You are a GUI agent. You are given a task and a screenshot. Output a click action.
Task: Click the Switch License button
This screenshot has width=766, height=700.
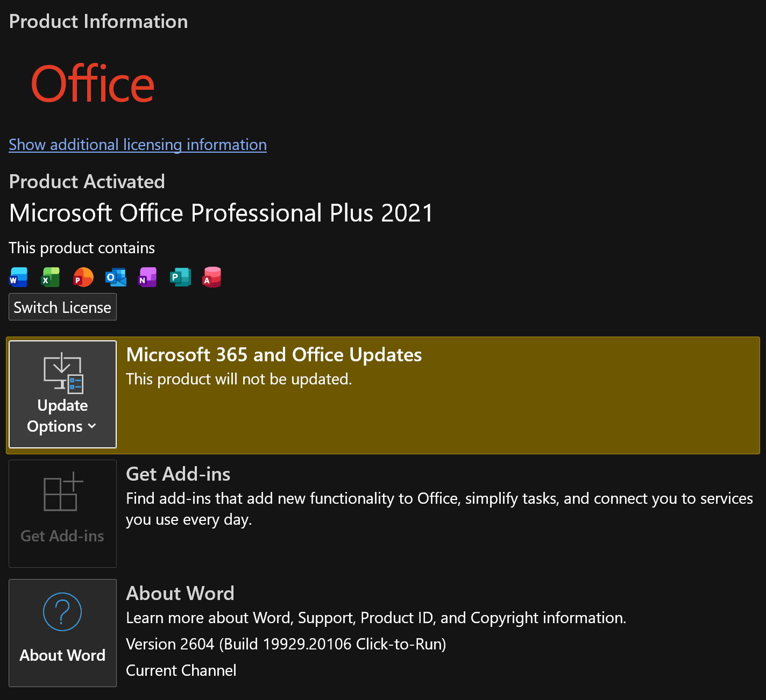click(62, 307)
